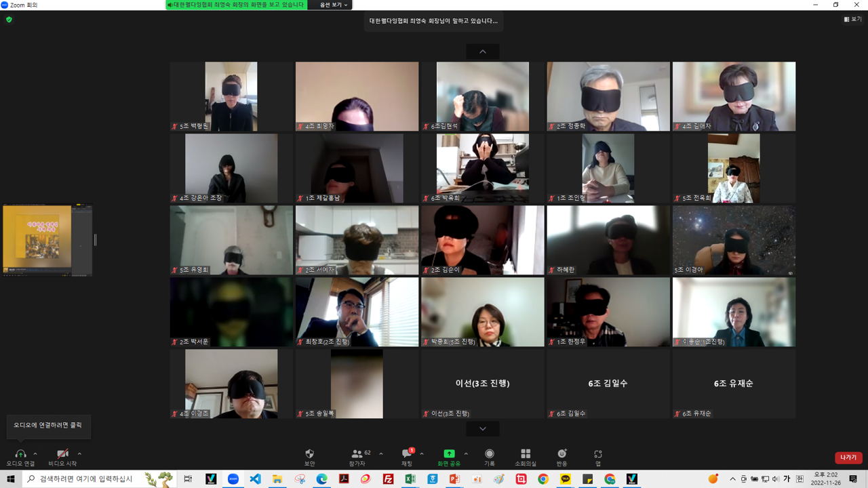868x488 pixels.
Task: Open the Participants (참가자) panel
Action: click(x=357, y=454)
